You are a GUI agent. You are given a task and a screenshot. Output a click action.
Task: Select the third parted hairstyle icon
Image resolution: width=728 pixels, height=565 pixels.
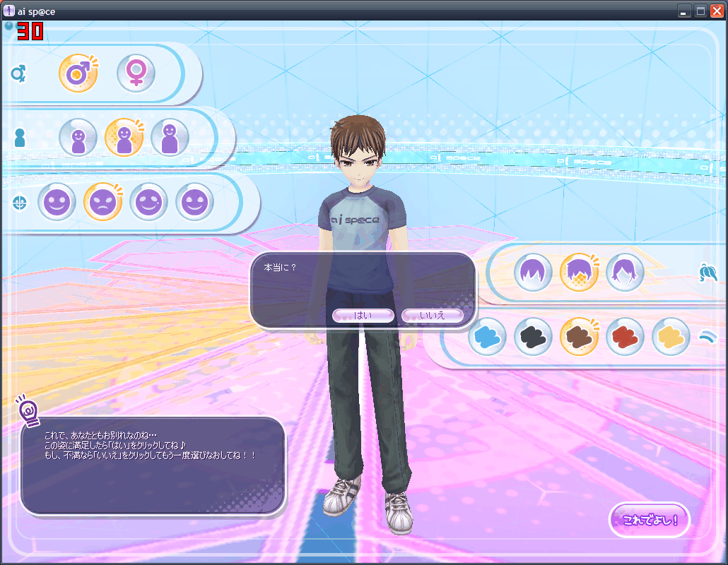pos(625,273)
